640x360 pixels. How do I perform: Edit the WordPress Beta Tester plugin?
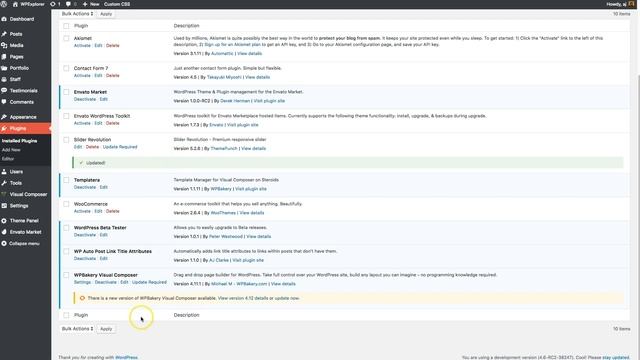tap(104, 235)
